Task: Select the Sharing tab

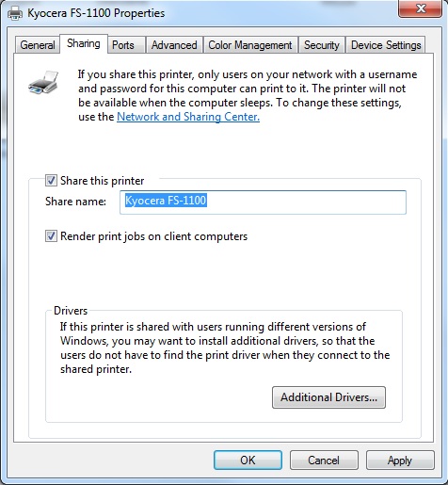Action: click(x=84, y=43)
